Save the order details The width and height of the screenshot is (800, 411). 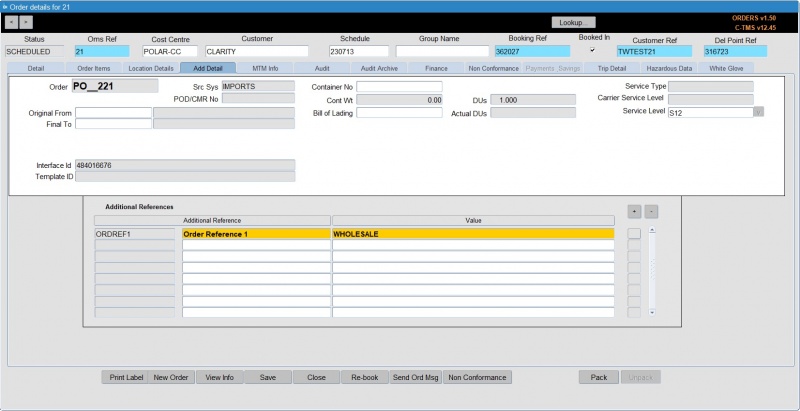point(268,377)
